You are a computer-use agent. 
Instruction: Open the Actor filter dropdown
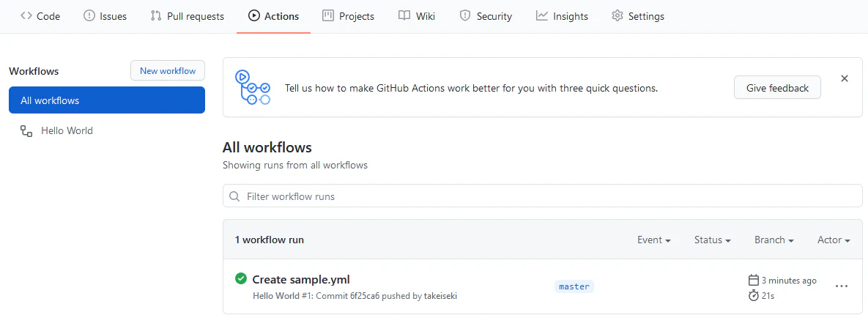click(x=834, y=240)
